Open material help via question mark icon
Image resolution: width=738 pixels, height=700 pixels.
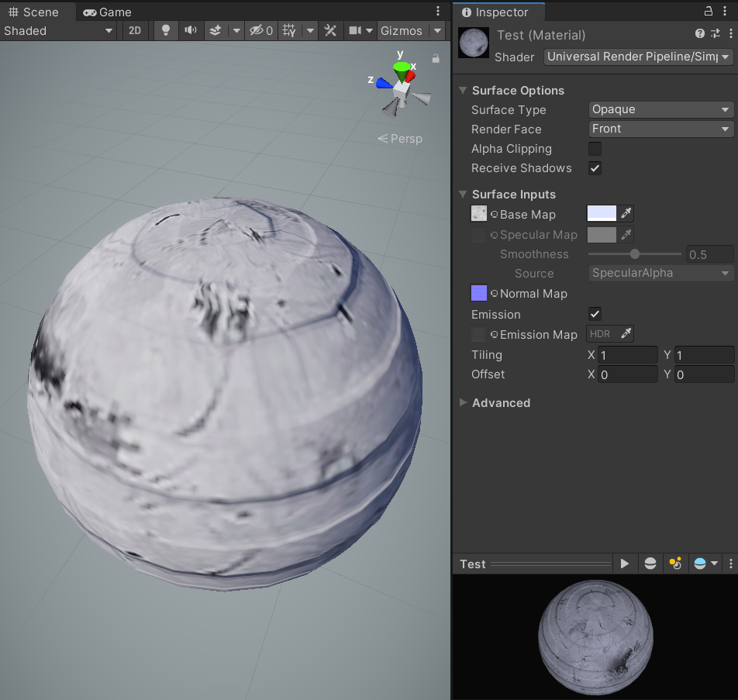click(700, 34)
